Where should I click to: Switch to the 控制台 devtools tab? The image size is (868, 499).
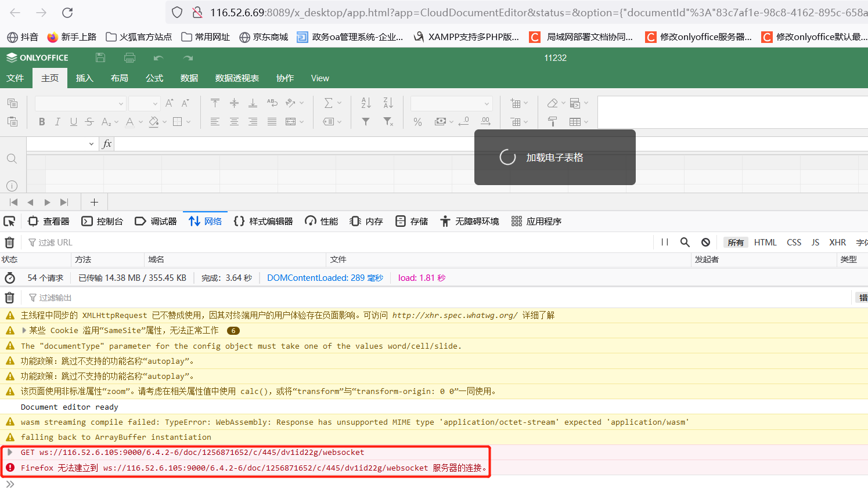pyautogui.click(x=103, y=221)
